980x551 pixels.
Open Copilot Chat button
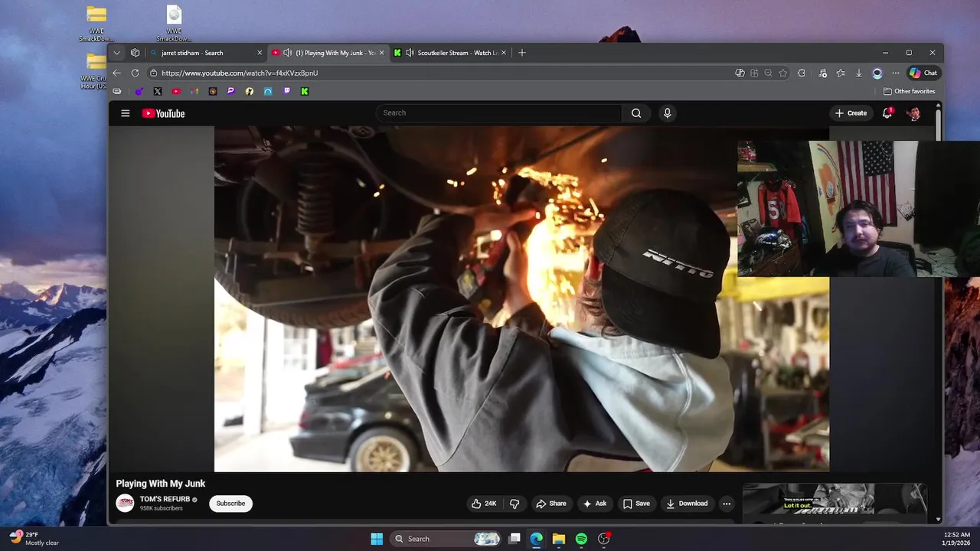click(923, 73)
